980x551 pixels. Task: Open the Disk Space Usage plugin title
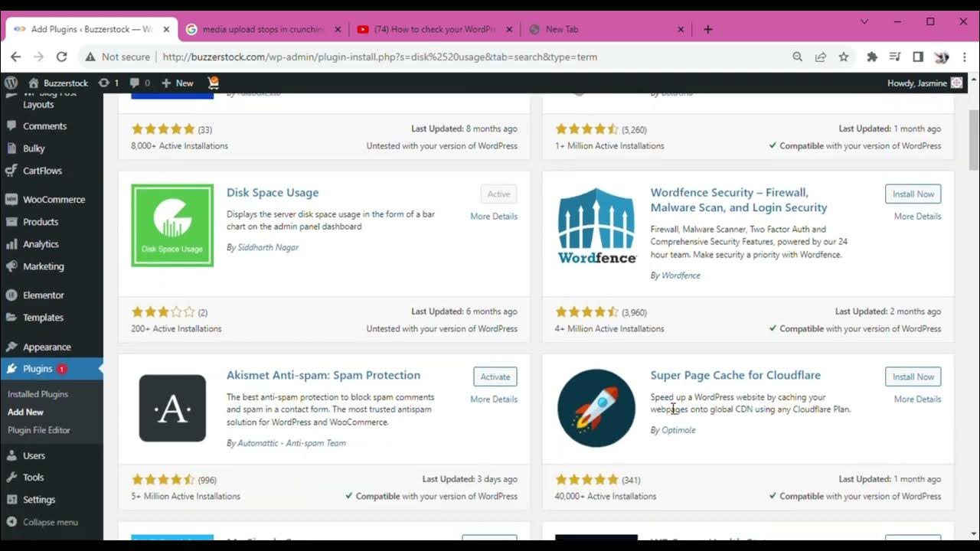click(273, 193)
